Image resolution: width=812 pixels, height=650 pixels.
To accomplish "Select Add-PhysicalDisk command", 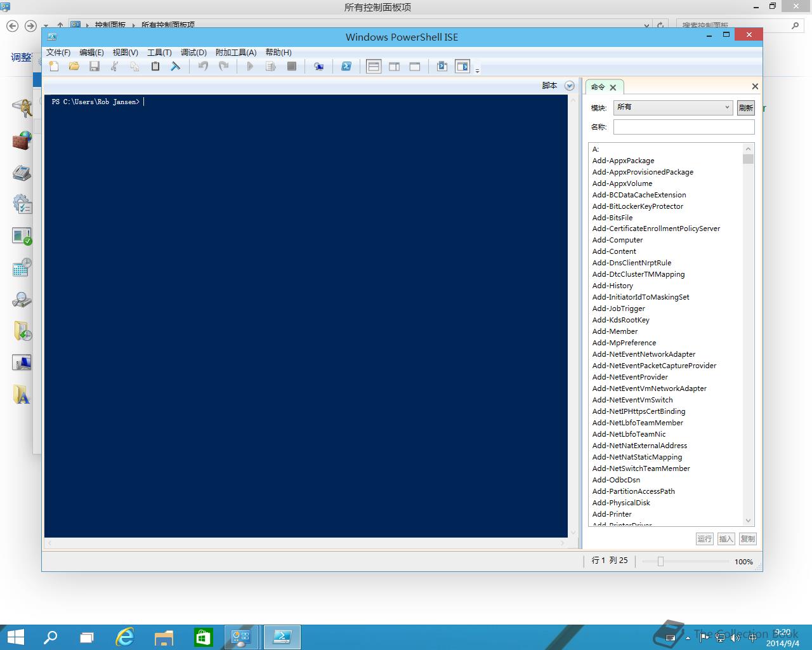I will tap(621, 503).
